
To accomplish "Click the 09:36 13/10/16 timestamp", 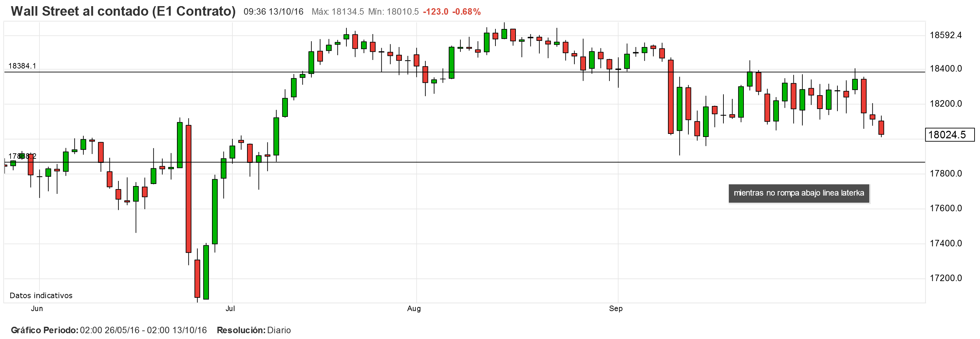I will [x=273, y=12].
